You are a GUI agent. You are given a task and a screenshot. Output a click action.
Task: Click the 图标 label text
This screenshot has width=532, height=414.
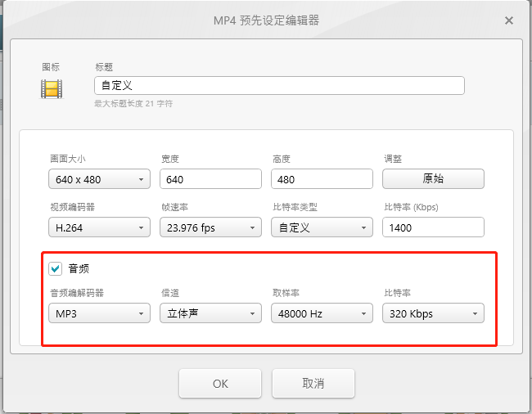point(51,67)
